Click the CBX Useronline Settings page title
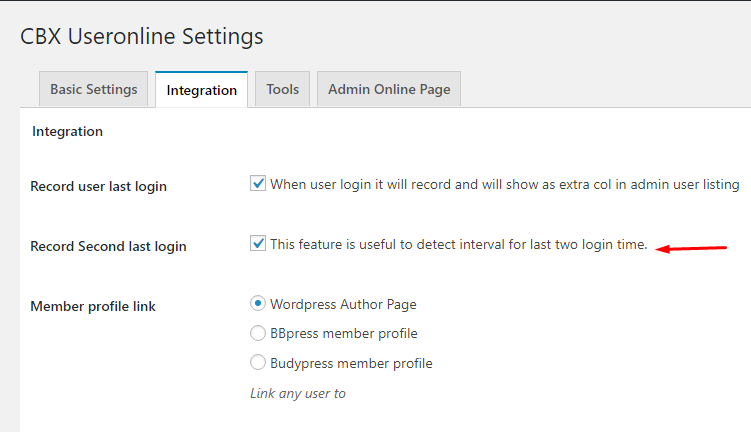 (142, 36)
